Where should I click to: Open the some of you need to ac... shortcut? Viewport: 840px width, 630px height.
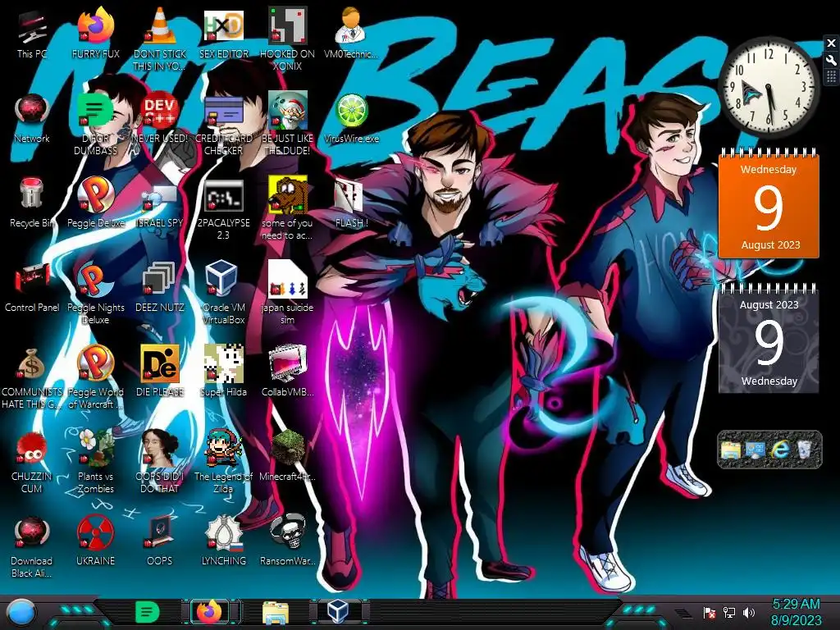[287, 209]
